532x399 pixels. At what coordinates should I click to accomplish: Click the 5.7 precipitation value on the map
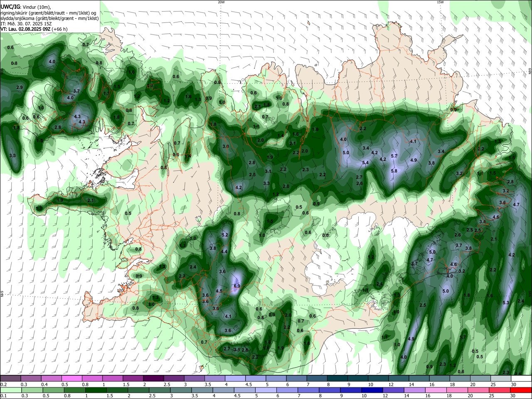tap(394, 156)
